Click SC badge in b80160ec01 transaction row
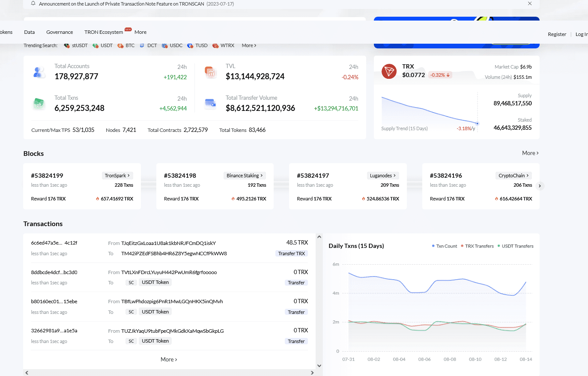 [x=131, y=312]
